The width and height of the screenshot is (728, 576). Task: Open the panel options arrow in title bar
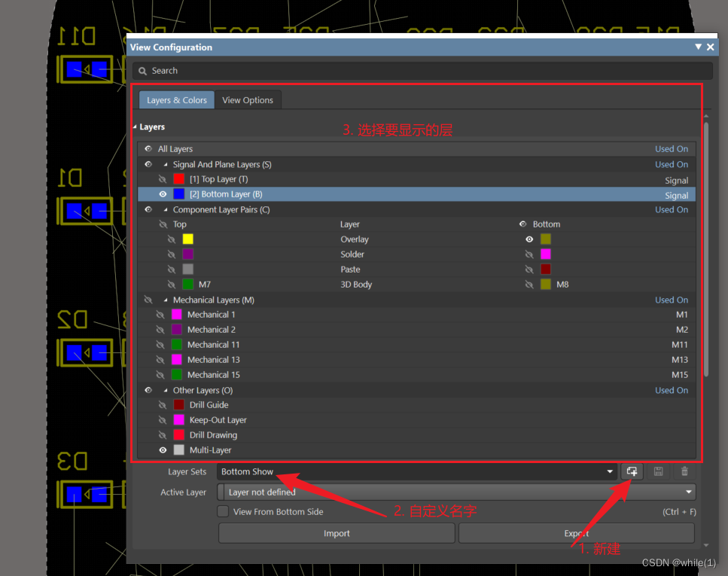click(698, 47)
